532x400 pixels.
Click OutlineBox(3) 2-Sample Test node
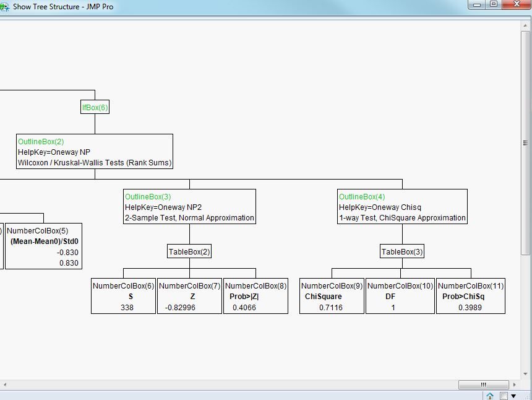click(189, 206)
